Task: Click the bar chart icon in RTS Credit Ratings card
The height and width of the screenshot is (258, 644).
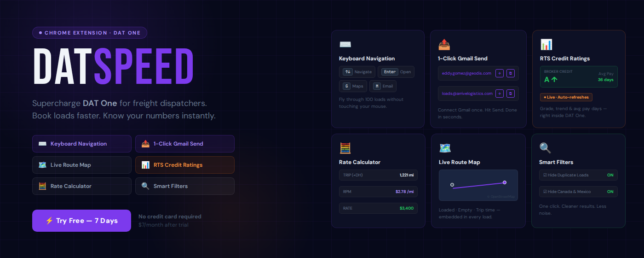Action: pyautogui.click(x=546, y=45)
